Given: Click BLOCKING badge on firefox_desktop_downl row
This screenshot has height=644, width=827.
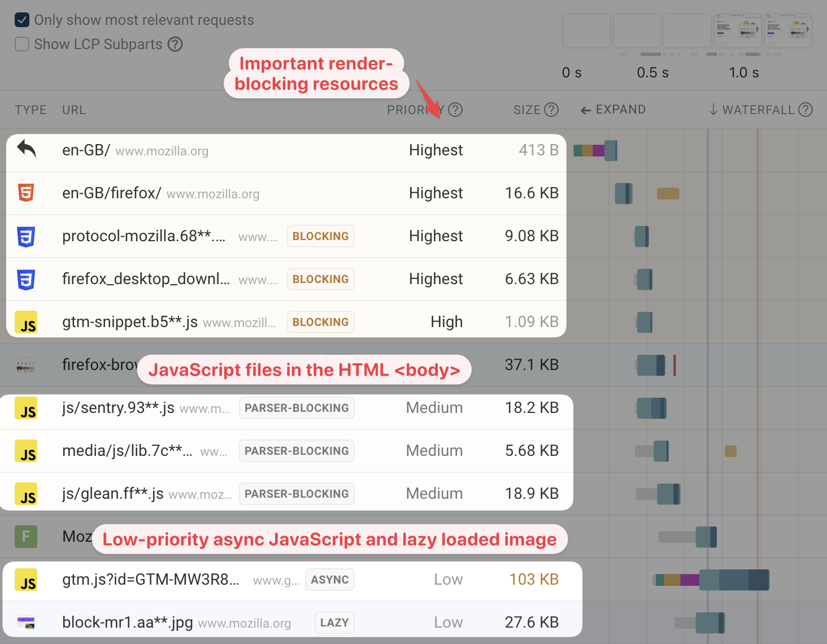Looking at the screenshot, I should tap(321, 279).
